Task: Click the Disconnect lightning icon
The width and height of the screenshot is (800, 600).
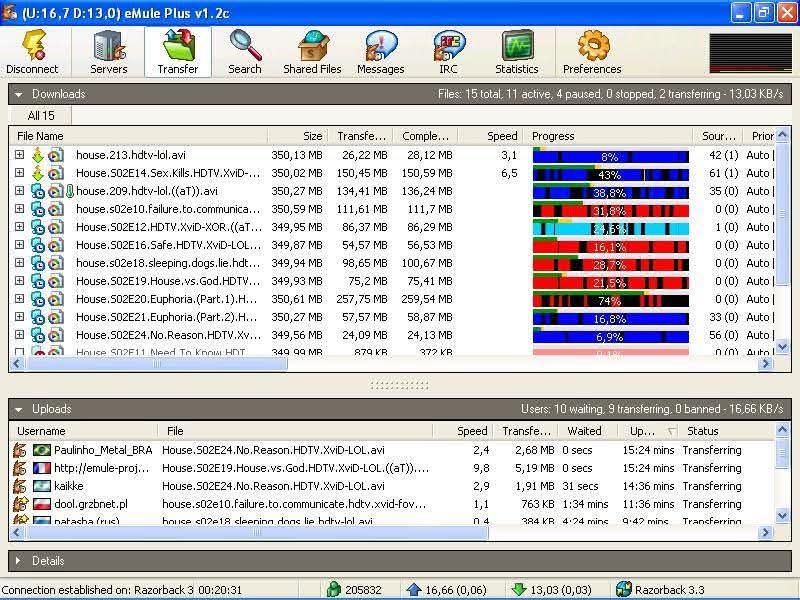Action: click(x=35, y=45)
